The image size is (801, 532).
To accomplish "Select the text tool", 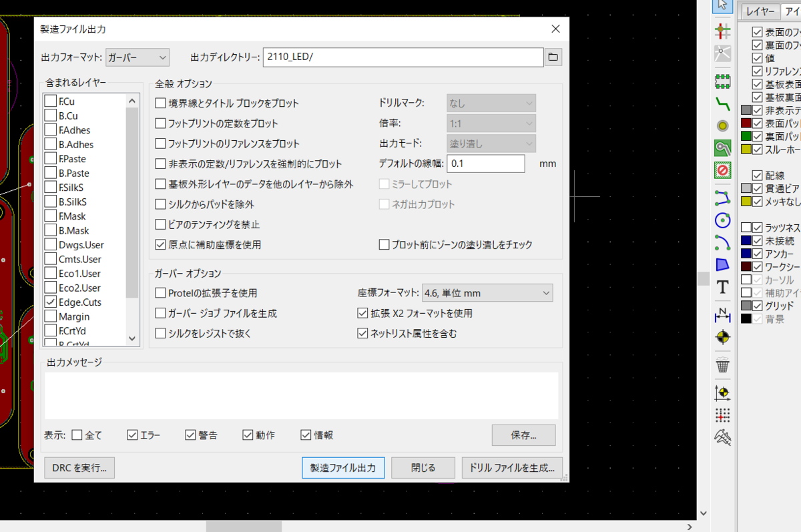I will [723, 287].
